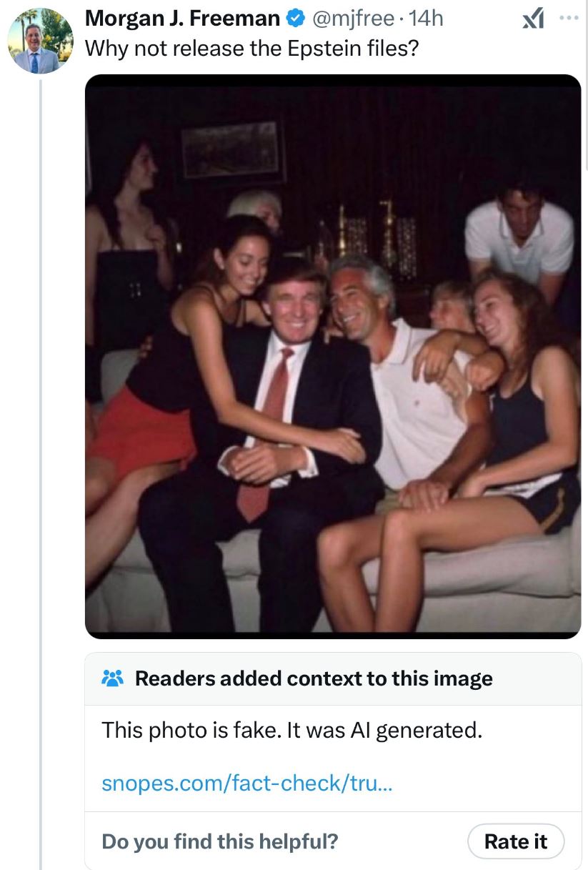Click the framed wall picture in the photo
588x870 pixels.
tap(230, 149)
